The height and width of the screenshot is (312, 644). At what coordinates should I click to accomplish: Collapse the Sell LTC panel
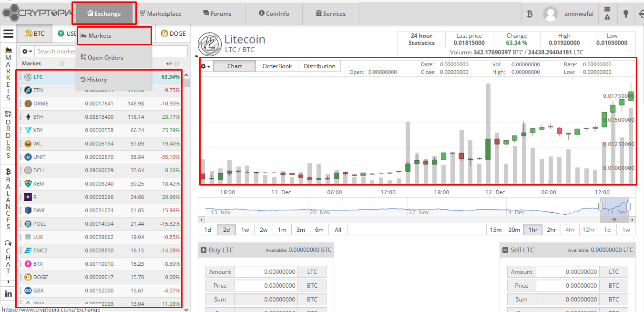coord(505,250)
